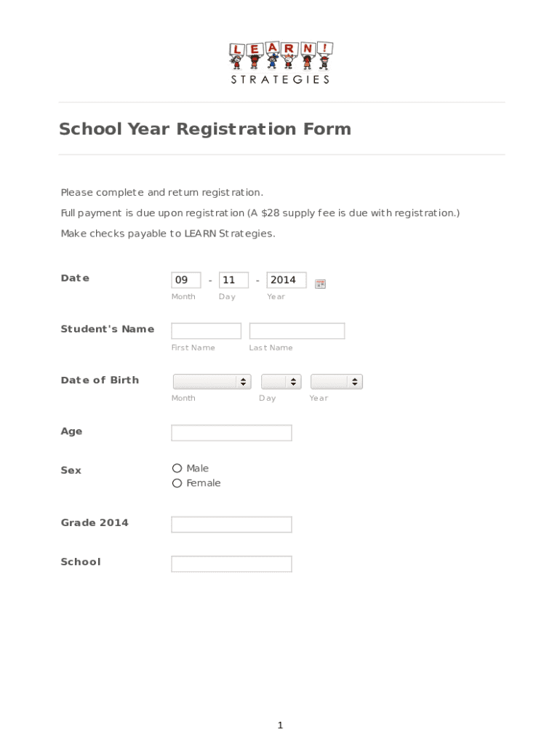This screenshot has width=560, height=745.
Task: Click into the Age input box
Action: [231, 433]
